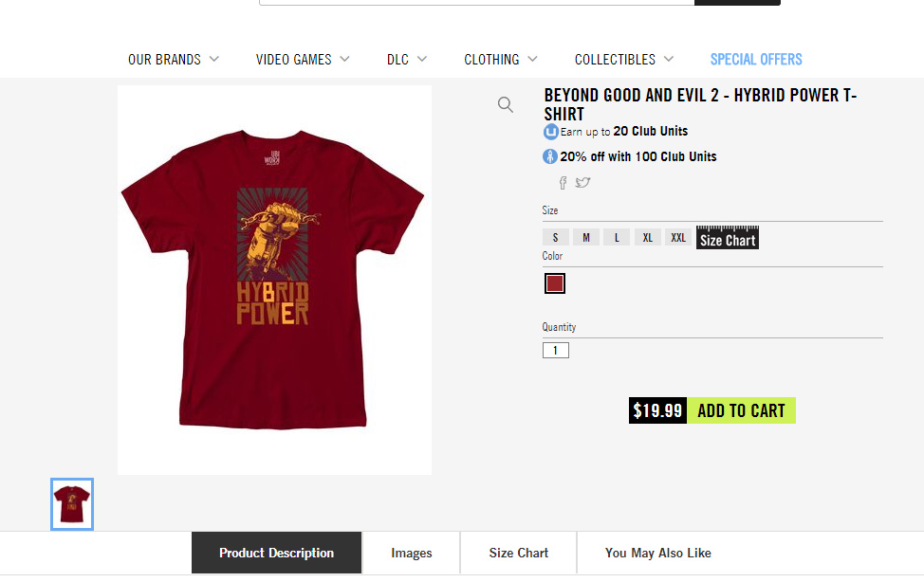The height and width of the screenshot is (582, 924).
Task: Open the Size Chart overlay on product image
Action: click(727, 239)
